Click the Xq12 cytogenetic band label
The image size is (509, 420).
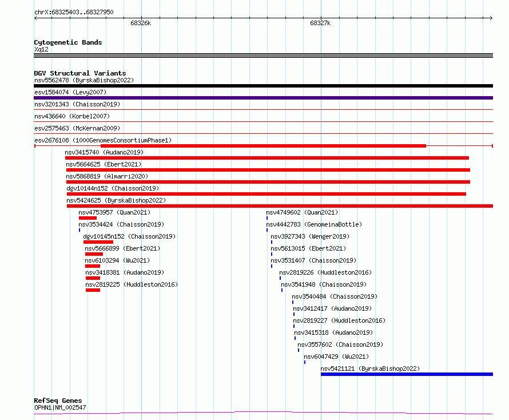coord(41,49)
